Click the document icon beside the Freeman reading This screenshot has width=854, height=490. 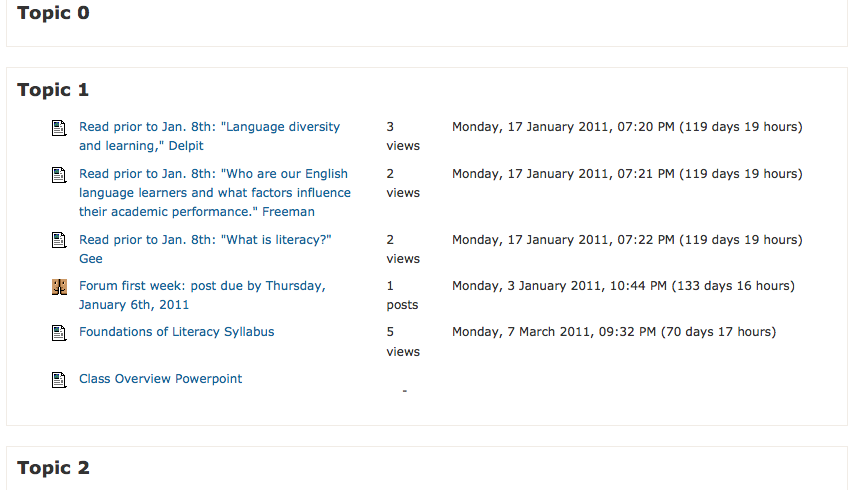click(59, 175)
